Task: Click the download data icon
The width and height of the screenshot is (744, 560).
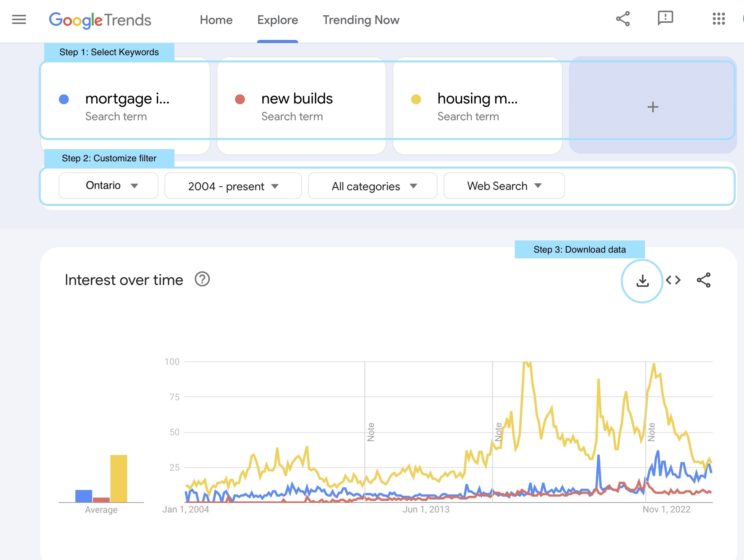Action: [x=642, y=280]
